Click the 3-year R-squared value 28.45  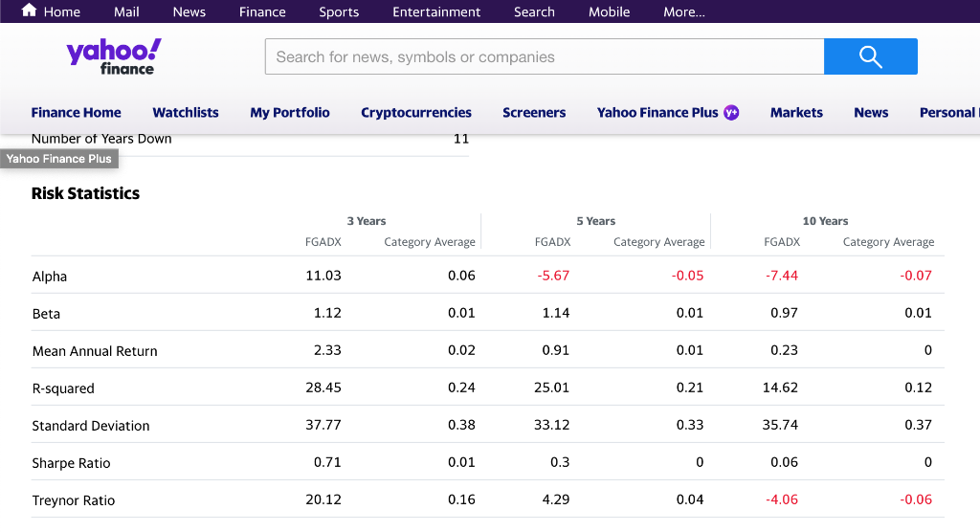323,388
